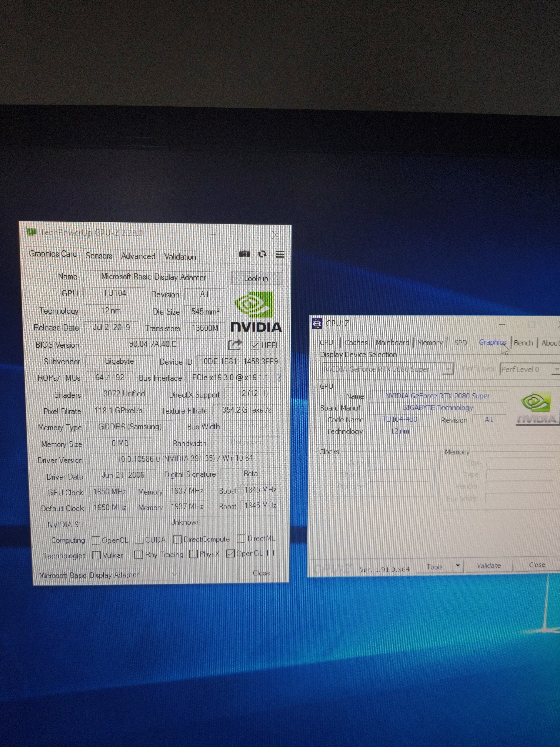
Task: Click the NVIDIA SLI field showing Unknown
Action: coord(185,522)
